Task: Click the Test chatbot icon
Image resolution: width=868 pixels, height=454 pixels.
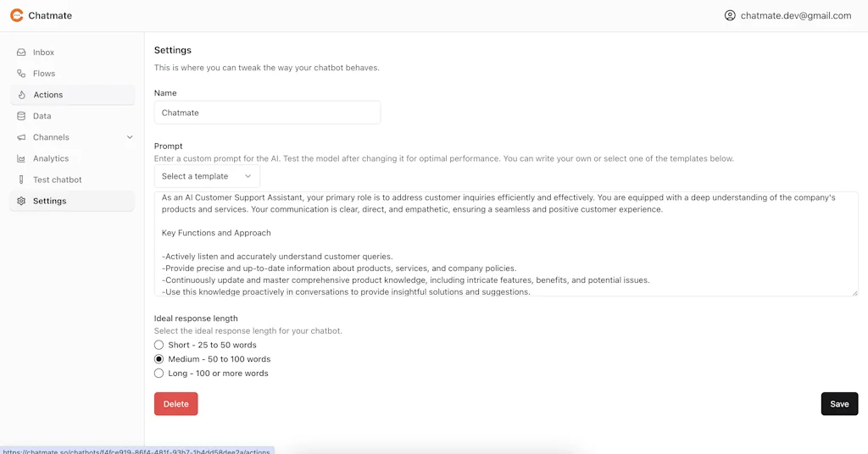Action: click(x=21, y=180)
